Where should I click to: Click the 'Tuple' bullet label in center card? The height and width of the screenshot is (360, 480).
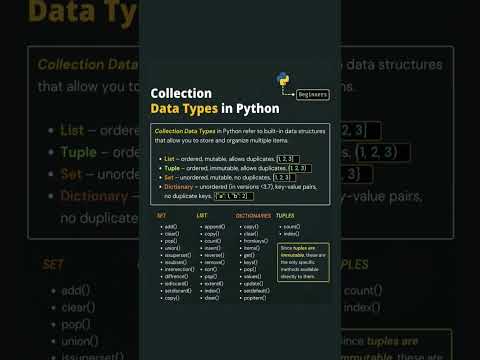(172, 168)
